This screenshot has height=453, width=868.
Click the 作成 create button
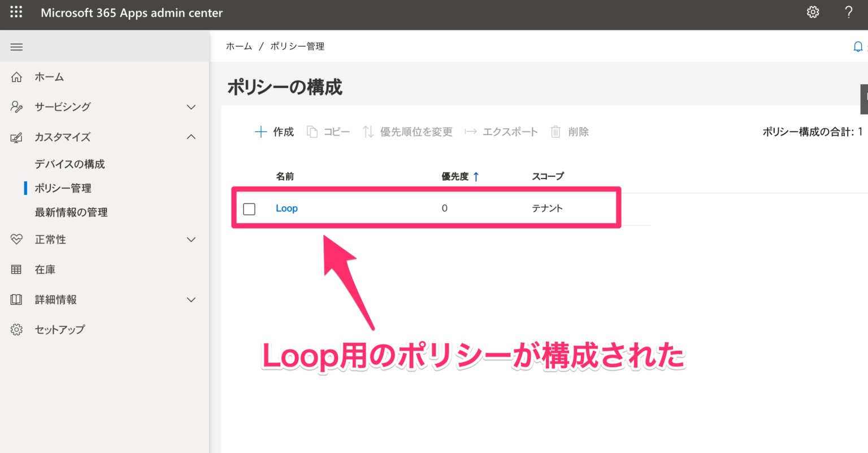[x=274, y=132]
